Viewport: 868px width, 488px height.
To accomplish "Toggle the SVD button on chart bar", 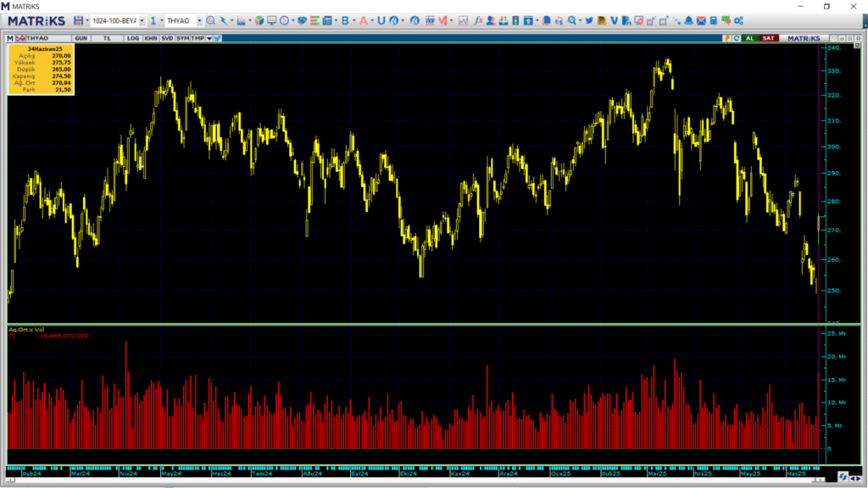I will [167, 38].
